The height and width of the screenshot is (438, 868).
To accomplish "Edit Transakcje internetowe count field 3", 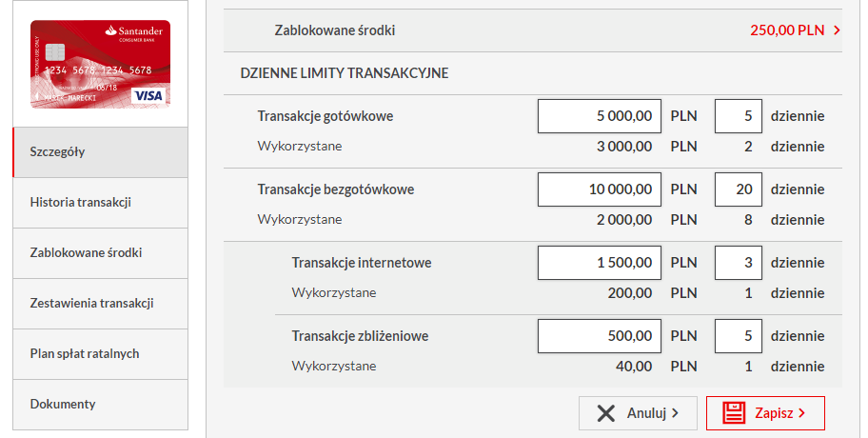I will pos(739,263).
